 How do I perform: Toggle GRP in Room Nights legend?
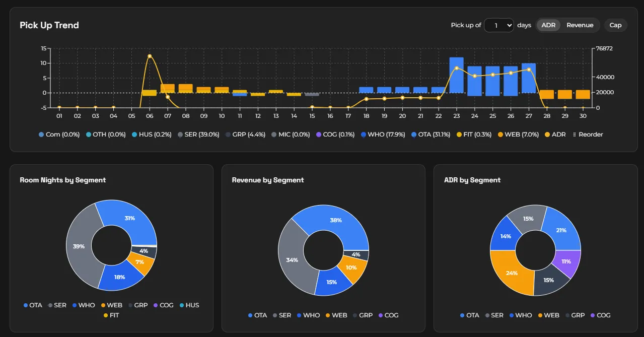point(138,305)
